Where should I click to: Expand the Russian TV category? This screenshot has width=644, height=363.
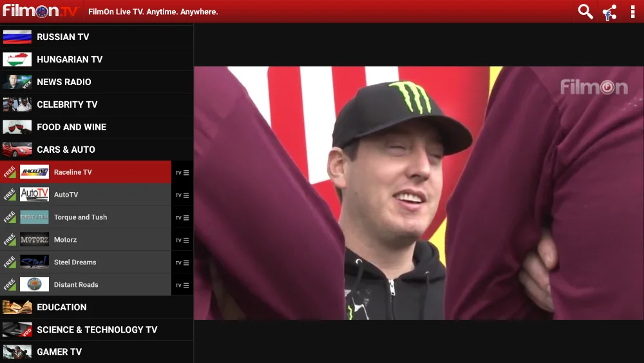tap(97, 37)
